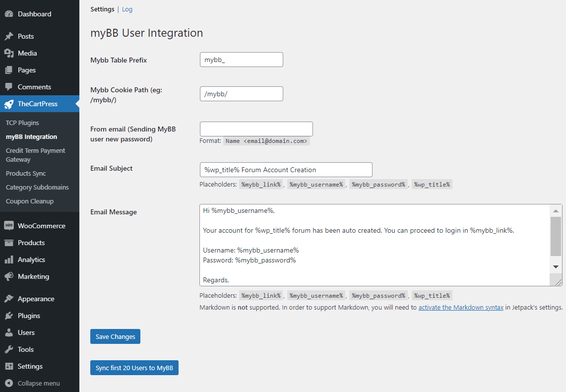Click %wp_title% placeholder under Email Message
The width and height of the screenshot is (566, 392).
point(432,296)
